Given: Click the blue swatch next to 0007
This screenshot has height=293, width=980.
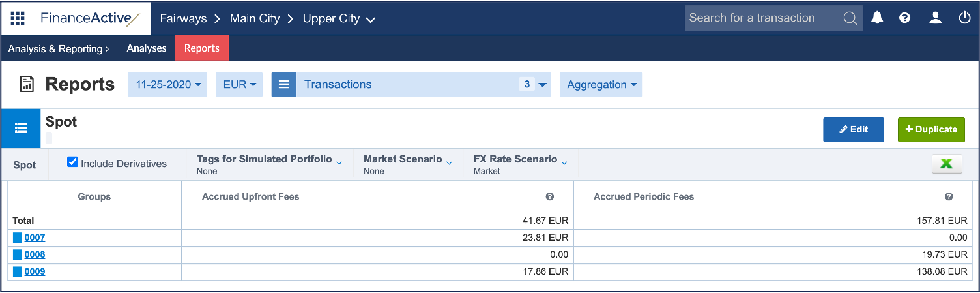Looking at the screenshot, I should click(17, 238).
